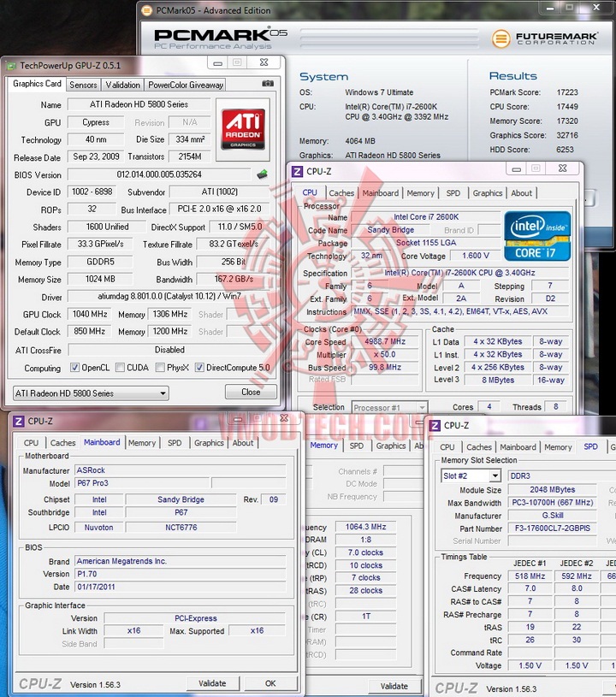Click OK in CPU-Z Mainboard window
This screenshot has height=697, width=616.
(270, 683)
